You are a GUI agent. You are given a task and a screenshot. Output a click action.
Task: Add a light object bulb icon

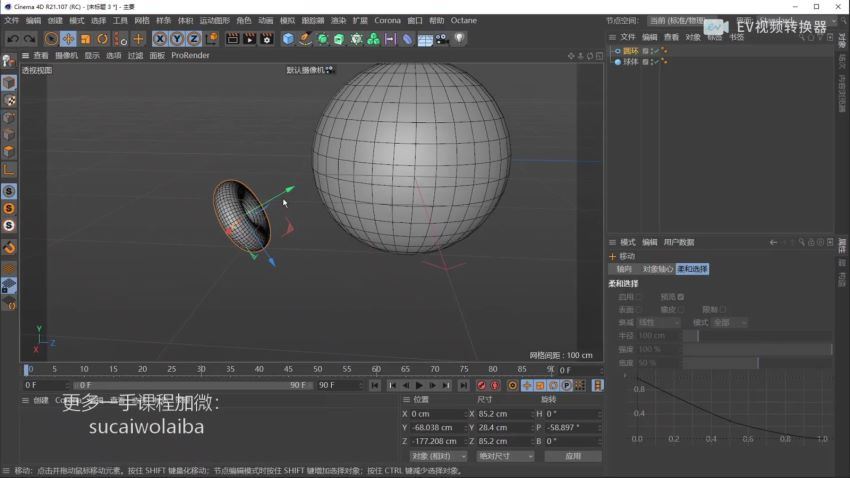pyautogui.click(x=459, y=39)
